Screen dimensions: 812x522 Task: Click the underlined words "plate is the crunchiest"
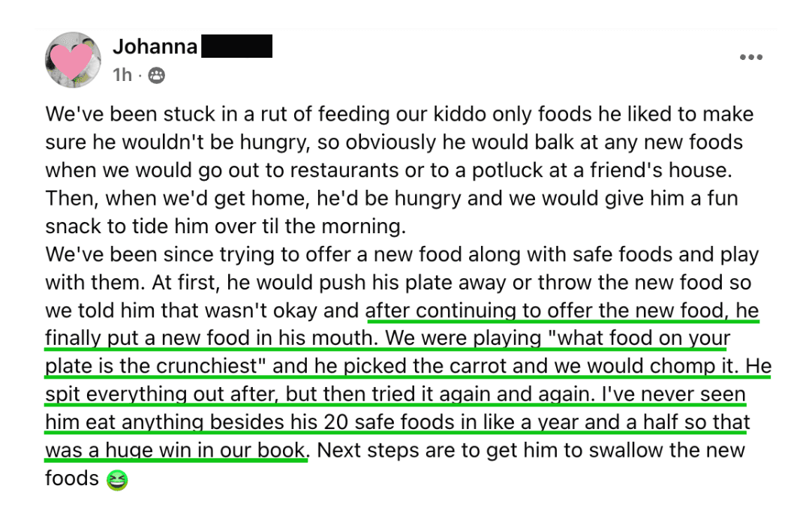point(152,366)
